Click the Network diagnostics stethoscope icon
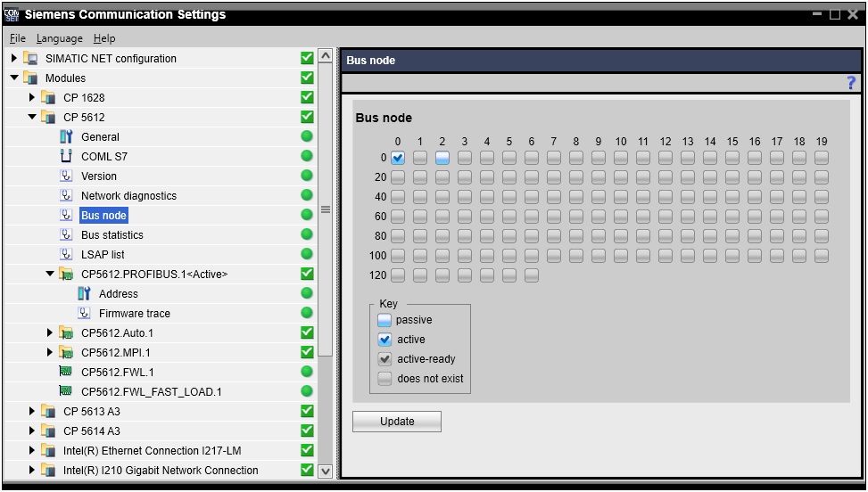This screenshot has height=492, width=868. [x=66, y=196]
